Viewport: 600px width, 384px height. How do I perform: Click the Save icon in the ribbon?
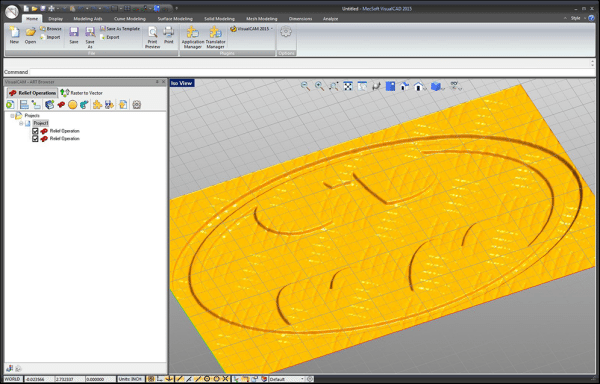[74, 33]
